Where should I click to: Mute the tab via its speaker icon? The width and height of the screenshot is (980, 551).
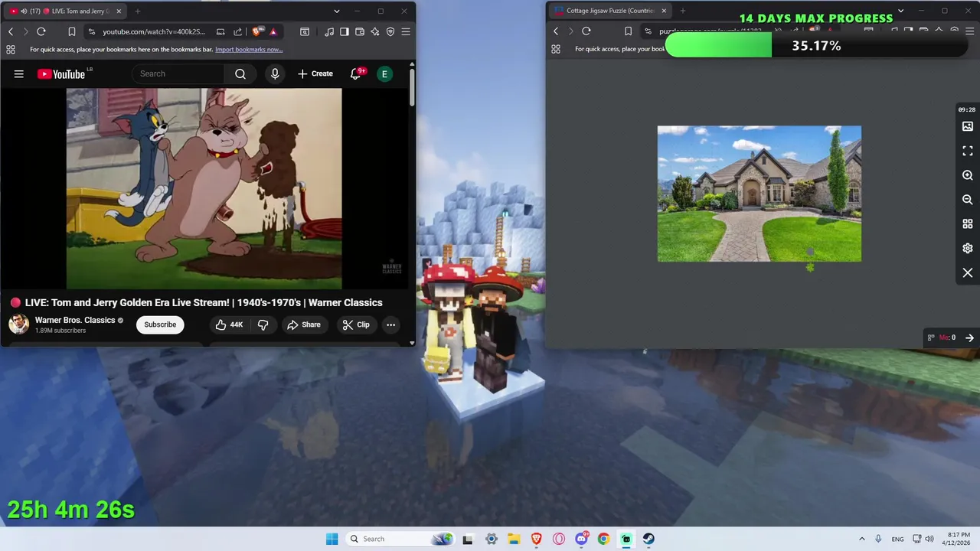pos(23,11)
